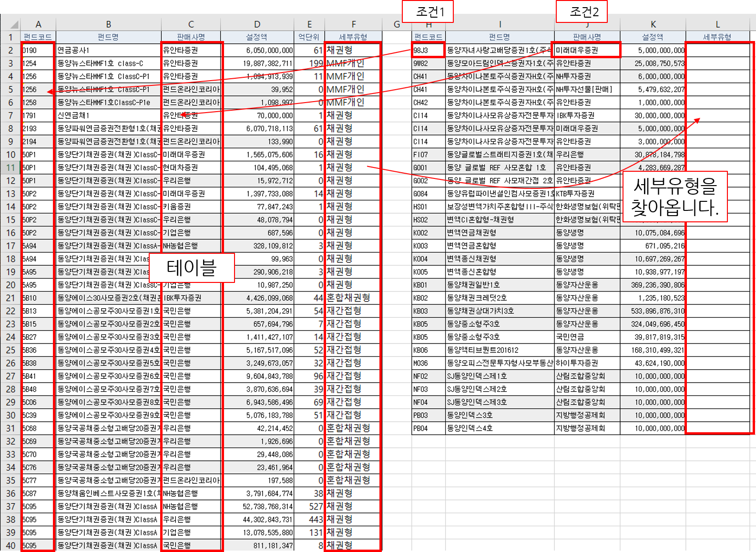Click the select-all corner of the sheet
Screen dimensions: 756x552
tap(10, 24)
